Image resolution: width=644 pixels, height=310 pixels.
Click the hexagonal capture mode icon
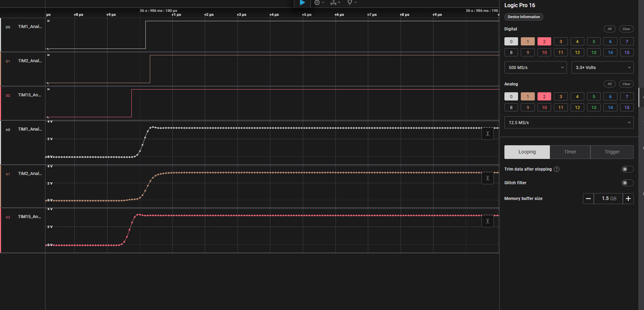pyautogui.click(x=317, y=3)
